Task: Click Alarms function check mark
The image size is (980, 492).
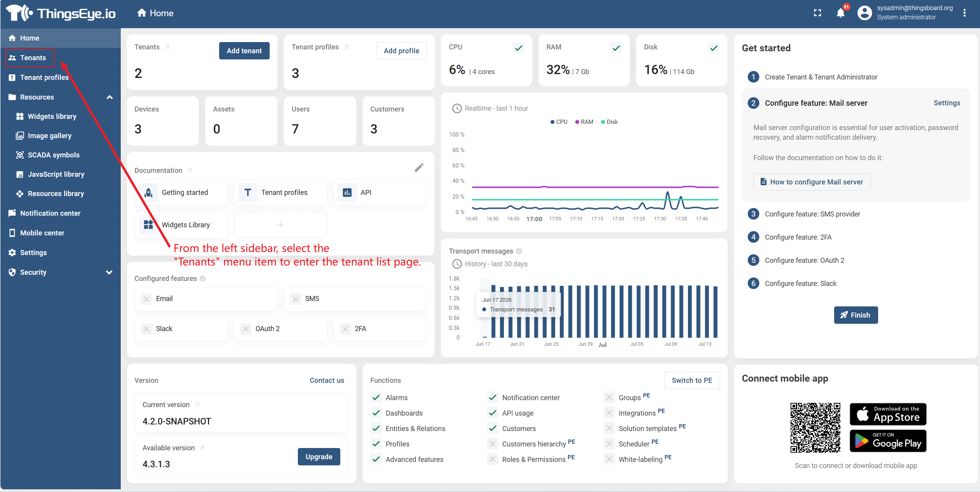Action: (376, 397)
